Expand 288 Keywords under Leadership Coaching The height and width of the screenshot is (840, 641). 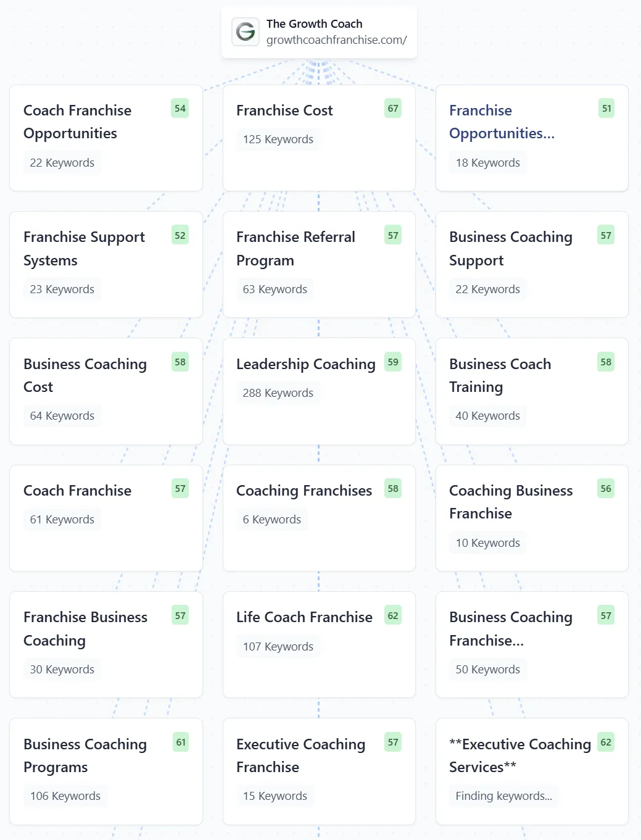coord(278,393)
